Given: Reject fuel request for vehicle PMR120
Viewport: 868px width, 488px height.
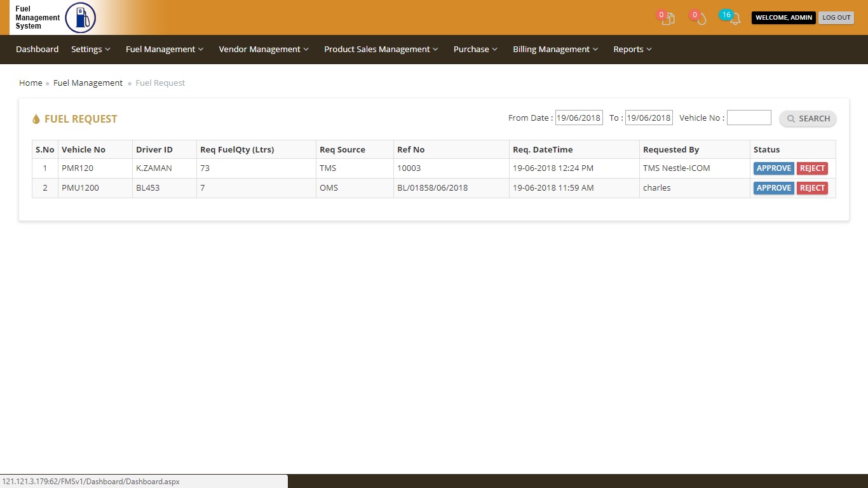Looking at the screenshot, I should point(812,168).
